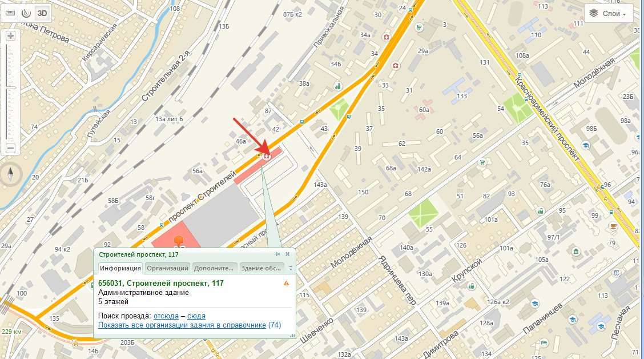Select the Здание обс... tab
Screen dimensions: 644x359
point(261,268)
